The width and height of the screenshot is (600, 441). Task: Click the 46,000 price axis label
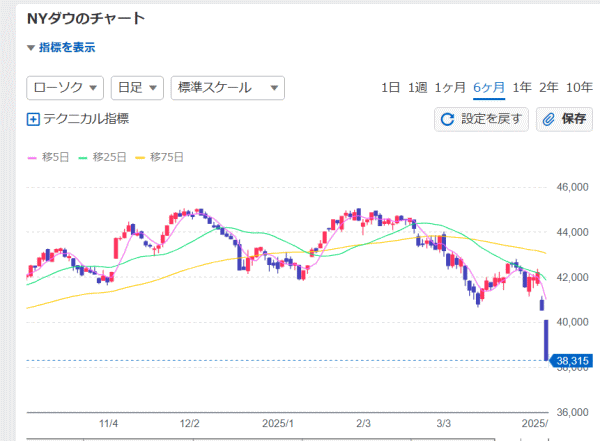(572, 187)
